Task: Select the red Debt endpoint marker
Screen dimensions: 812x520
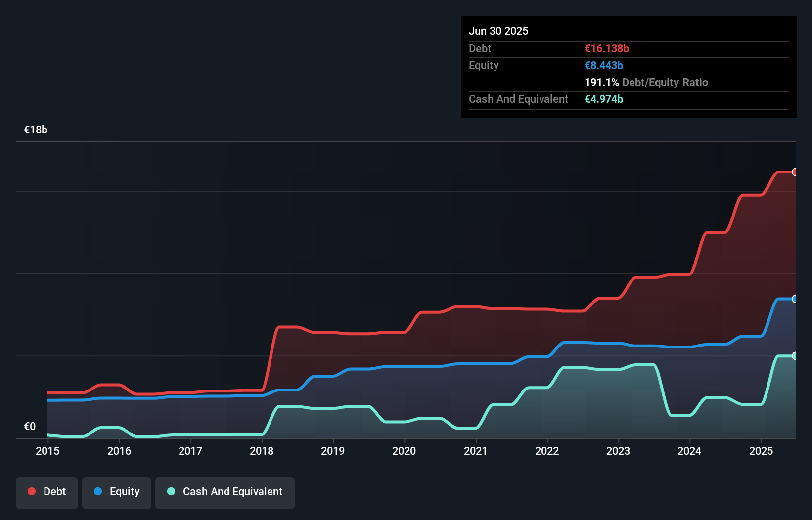Action: coord(795,172)
